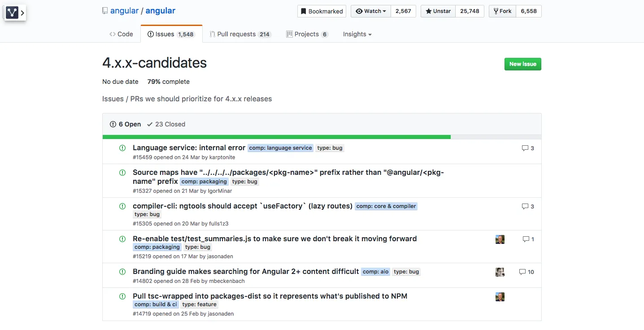Click the Sourcegraph extension icon at top left
Image resolution: width=644 pixels, height=330 pixels.
pos(12,13)
